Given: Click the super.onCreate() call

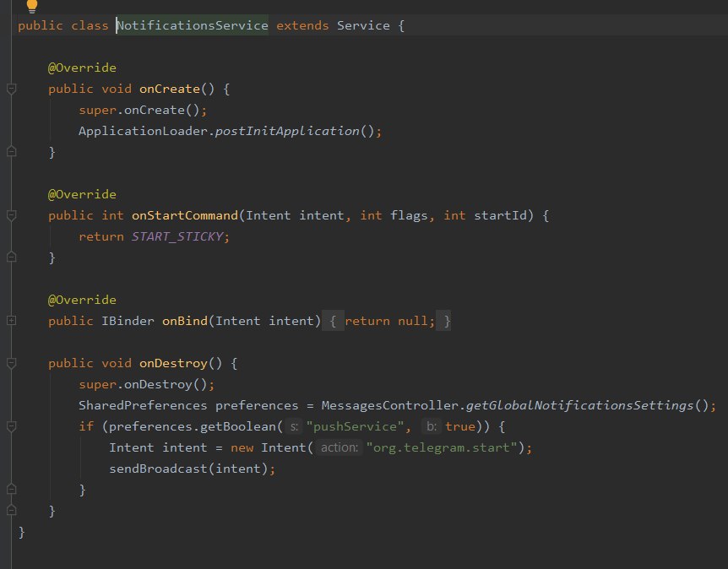Looking at the screenshot, I should click(x=143, y=110).
